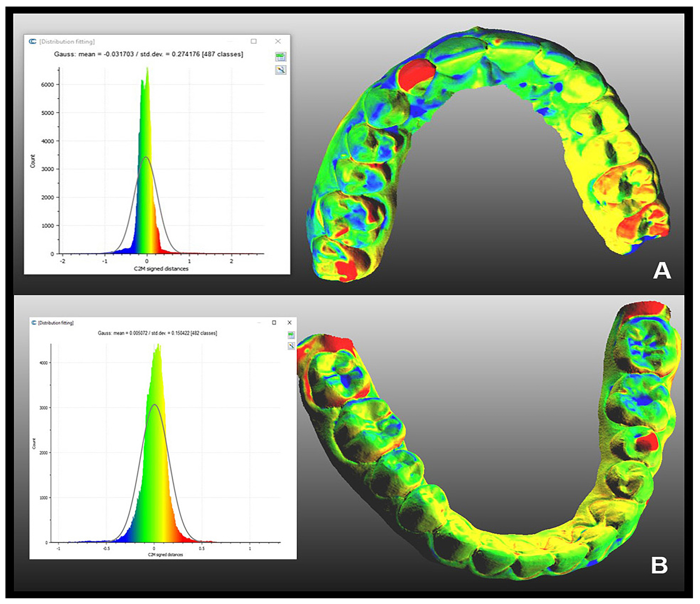Screen dimensions: 700x604
Task: Click upper window's Distribution fitting title text
Action: [x=67, y=41]
